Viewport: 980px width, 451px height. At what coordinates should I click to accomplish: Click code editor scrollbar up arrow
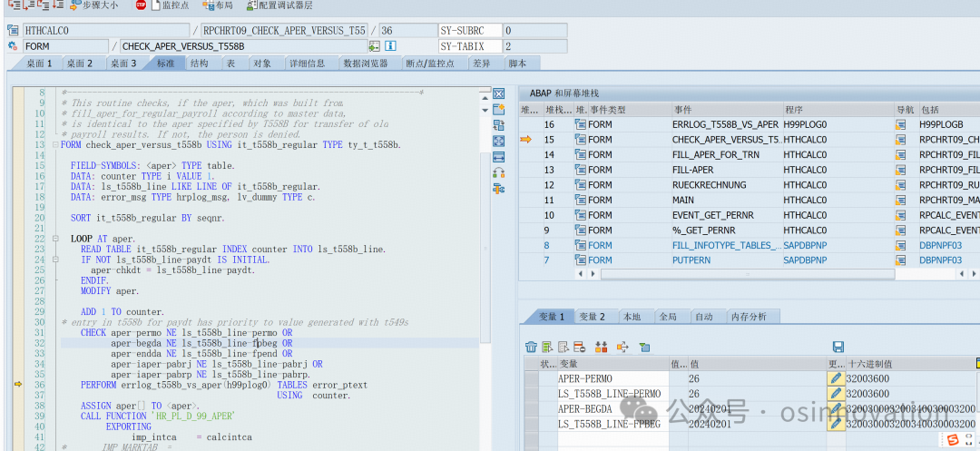coord(484,97)
